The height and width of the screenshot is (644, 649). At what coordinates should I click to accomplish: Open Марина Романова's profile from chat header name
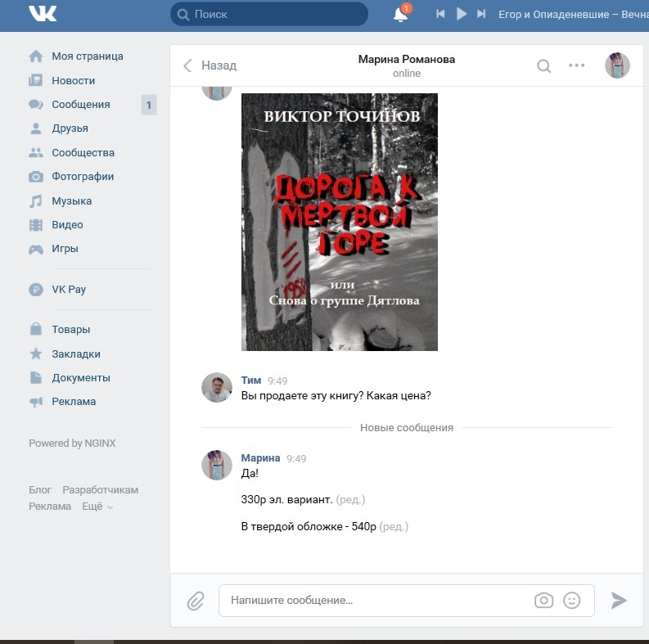pyautogui.click(x=406, y=59)
